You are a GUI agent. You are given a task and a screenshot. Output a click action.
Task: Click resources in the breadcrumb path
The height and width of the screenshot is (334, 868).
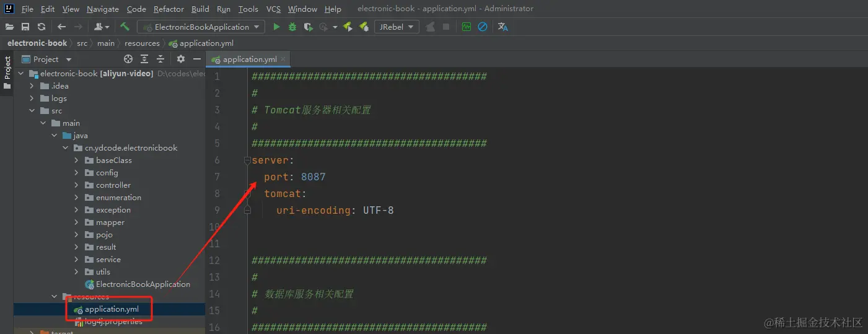[142, 43]
